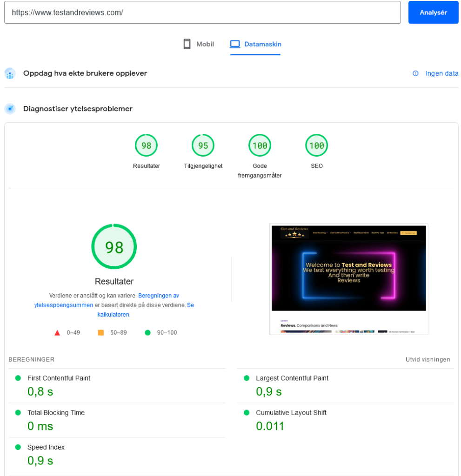This screenshot has height=476, width=461.
Task: Select the 100 Gode fremgangsmåter gauge
Action: click(x=260, y=145)
